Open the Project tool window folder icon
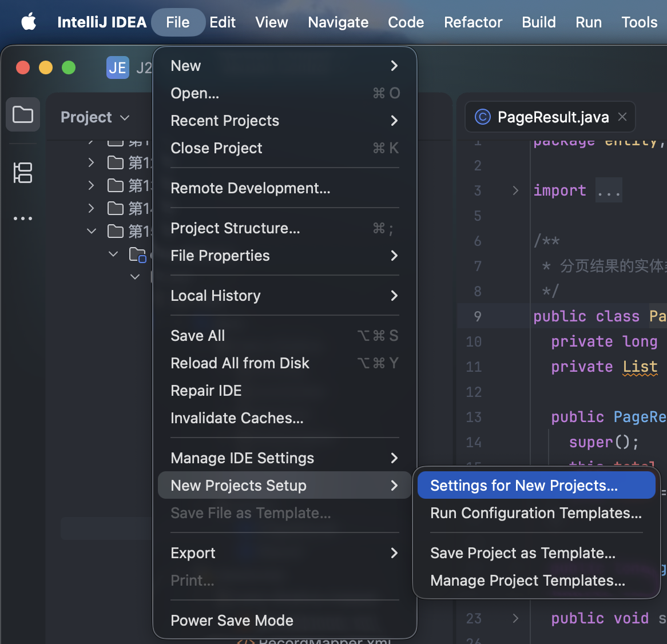 click(x=23, y=115)
